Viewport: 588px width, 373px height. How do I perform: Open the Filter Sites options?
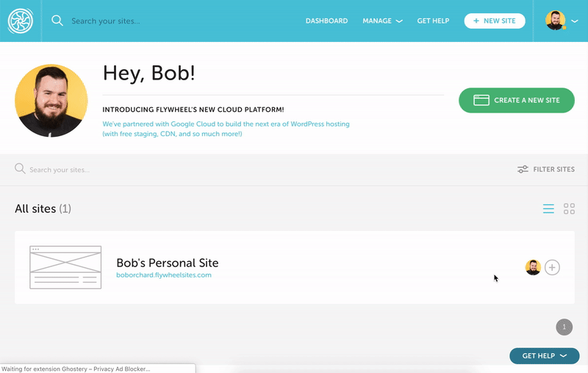(546, 169)
